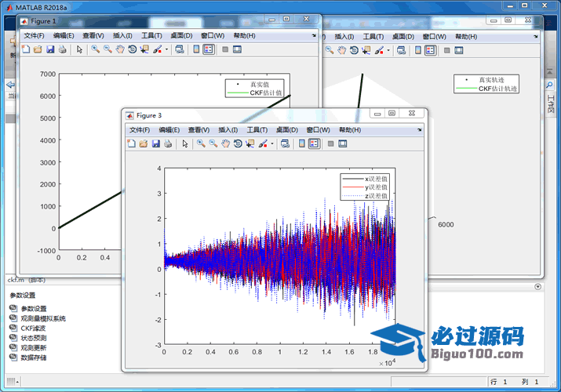Toggle Insert Colorbar in Figure 1 toolbar
This screenshot has width=561, height=392.
196,49
